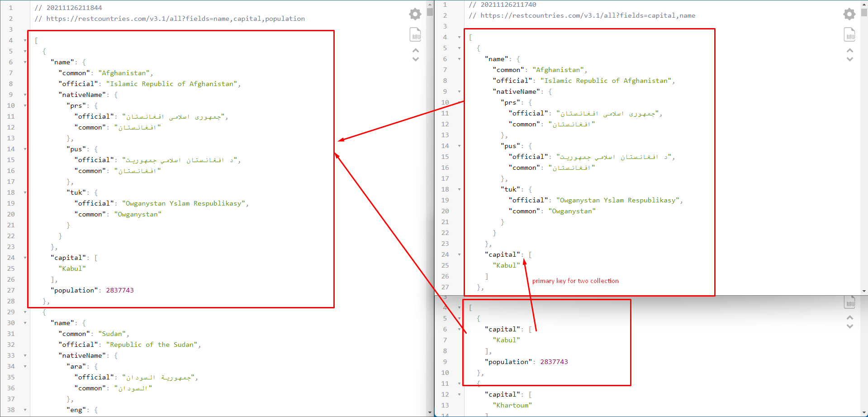Collapse "prs" object at line 10, left pane
The height and width of the screenshot is (417, 868).
click(25, 105)
